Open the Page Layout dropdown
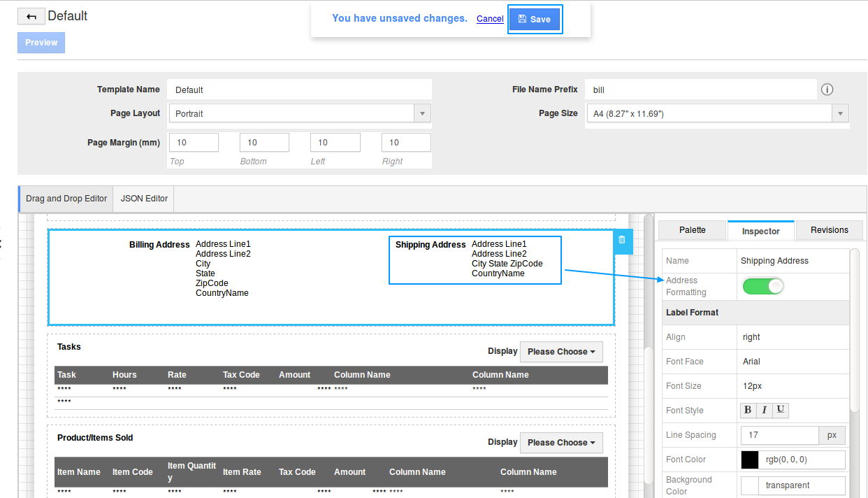This screenshot has height=498, width=868. coord(299,113)
